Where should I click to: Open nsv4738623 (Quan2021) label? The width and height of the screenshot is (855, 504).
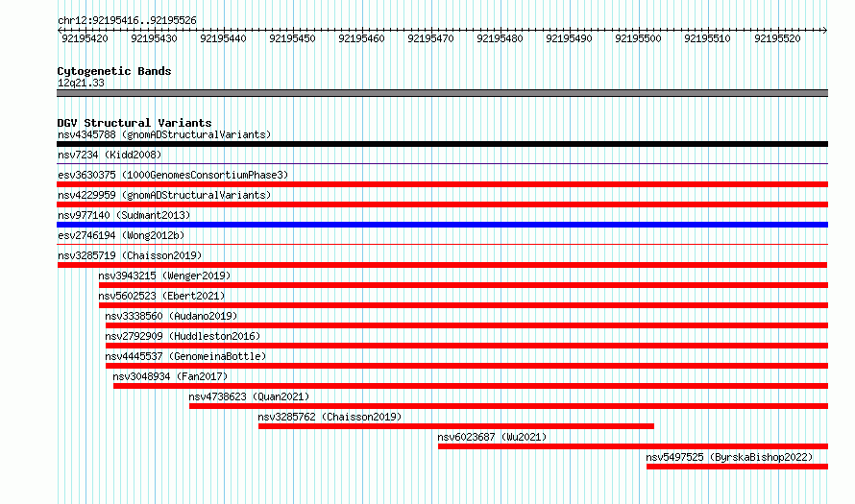click(249, 396)
